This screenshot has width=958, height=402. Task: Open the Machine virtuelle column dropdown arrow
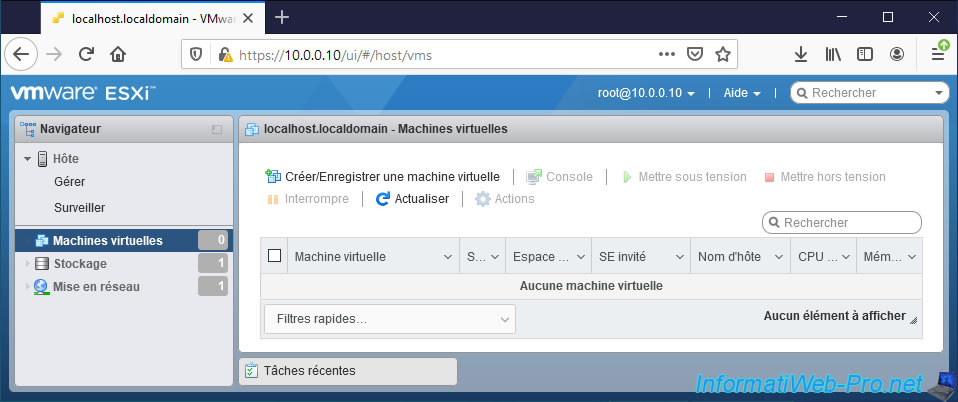click(448, 257)
